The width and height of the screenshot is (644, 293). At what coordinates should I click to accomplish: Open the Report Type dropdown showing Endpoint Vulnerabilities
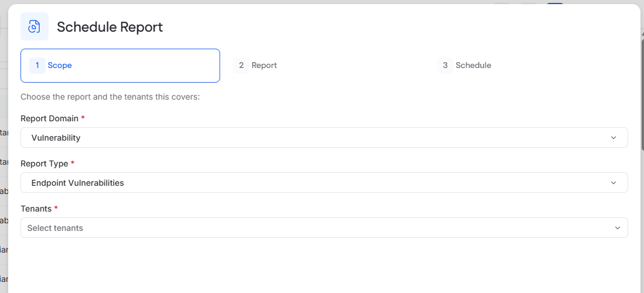324,182
